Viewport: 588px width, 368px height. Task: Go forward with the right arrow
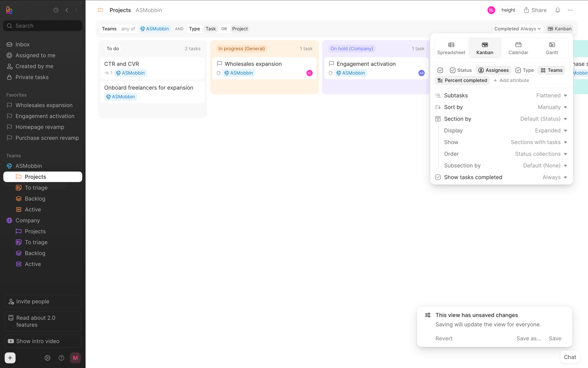pos(77,10)
